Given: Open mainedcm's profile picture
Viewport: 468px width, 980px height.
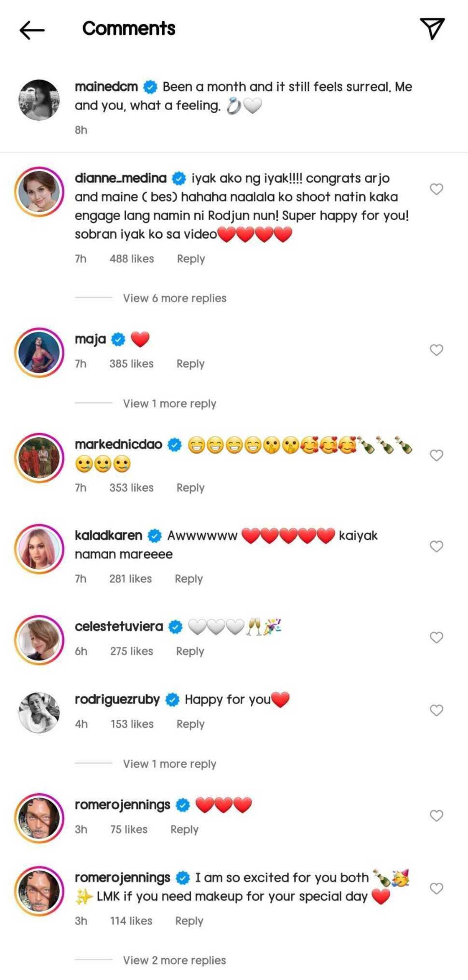Looking at the screenshot, I should click(39, 100).
